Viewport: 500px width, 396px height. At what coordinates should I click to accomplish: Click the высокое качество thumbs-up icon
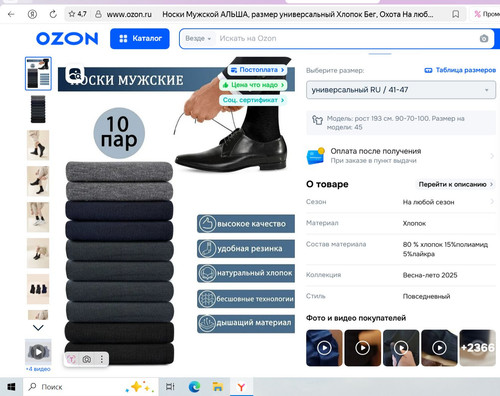point(207,224)
